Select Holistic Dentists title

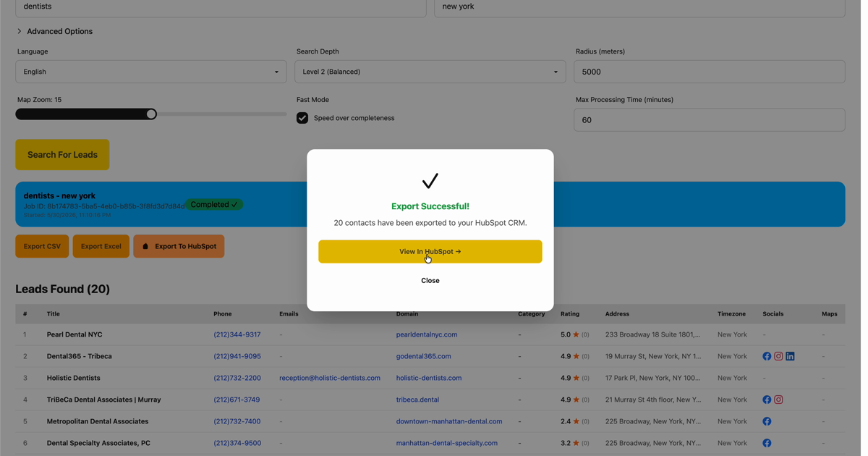[74, 378]
